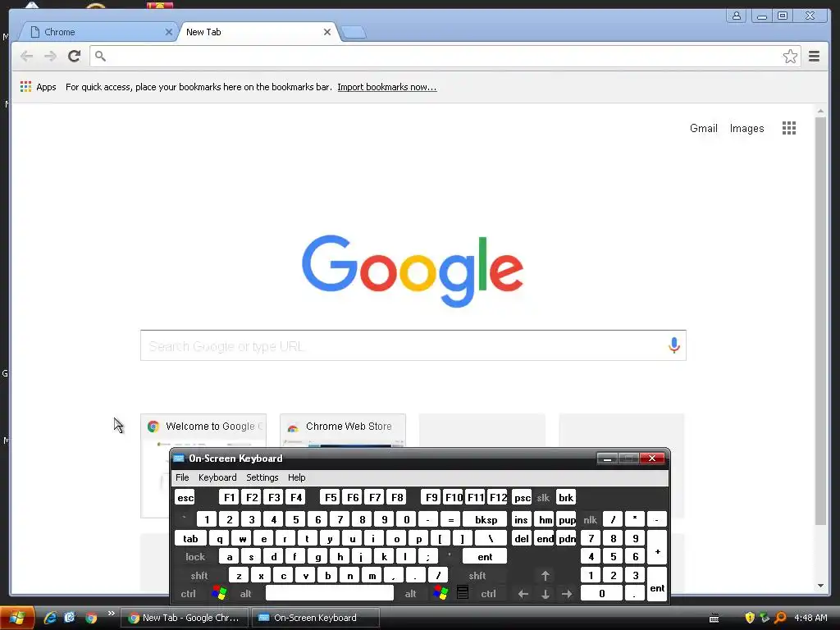840x630 pixels.
Task: Click the magnifier tray icon
Action: coord(780,618)
